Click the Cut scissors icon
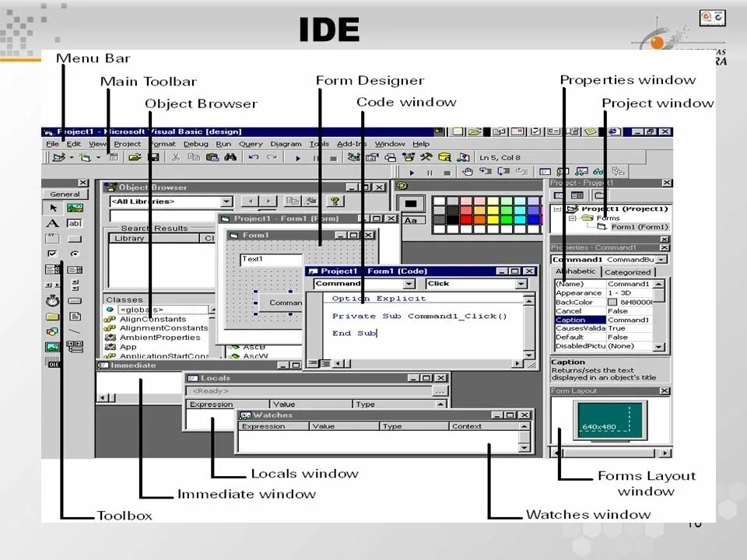Screen dimensions: 747x560 [x=176, y=157]
